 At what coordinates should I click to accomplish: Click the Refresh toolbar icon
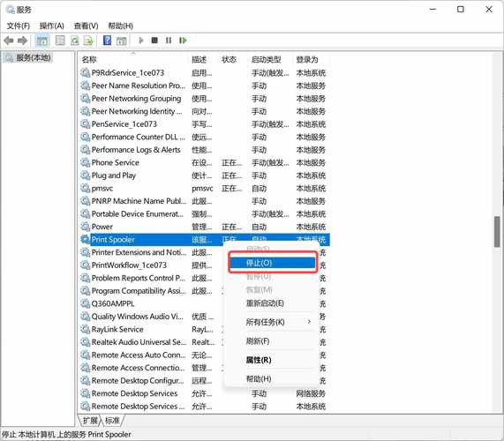click(74, 41)
